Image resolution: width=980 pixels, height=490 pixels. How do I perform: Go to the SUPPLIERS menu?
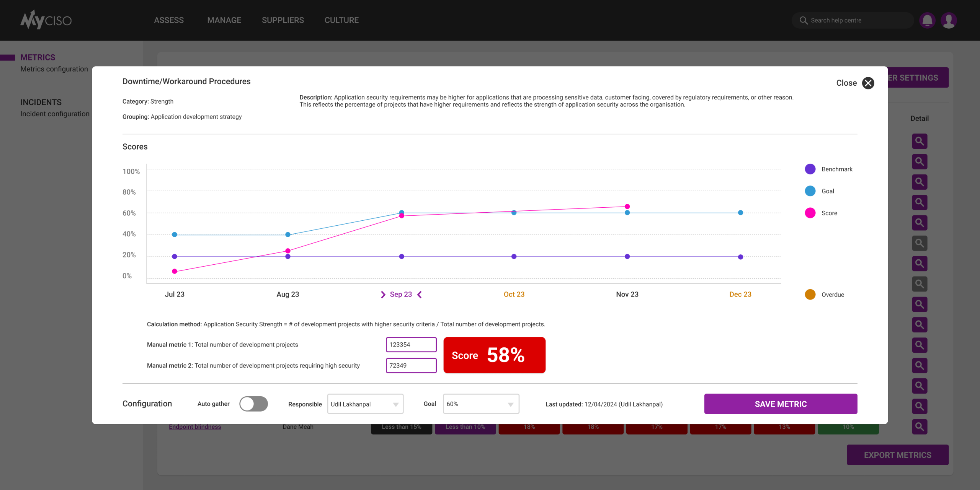pyautogui.click(x=283, y=20)
